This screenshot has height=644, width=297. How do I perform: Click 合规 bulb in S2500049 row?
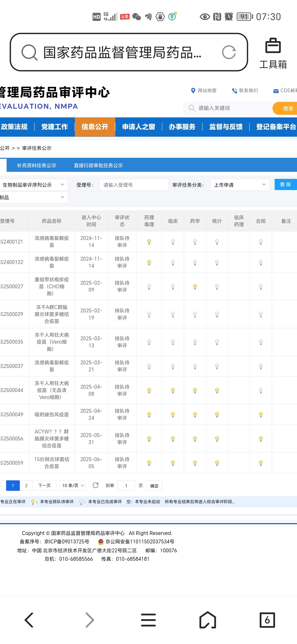coord(261,415)
